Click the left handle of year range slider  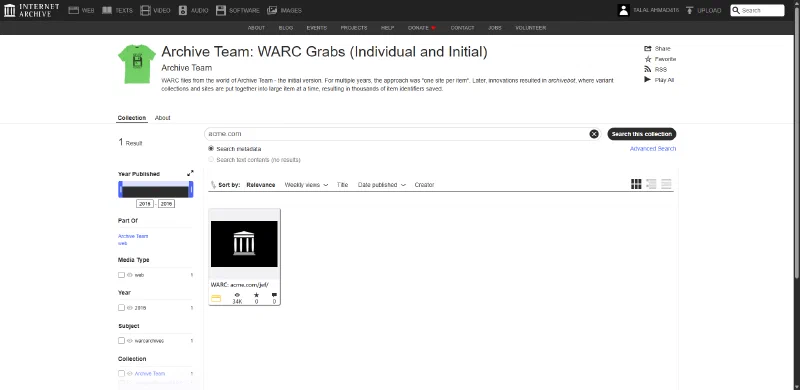coord(120,190)
